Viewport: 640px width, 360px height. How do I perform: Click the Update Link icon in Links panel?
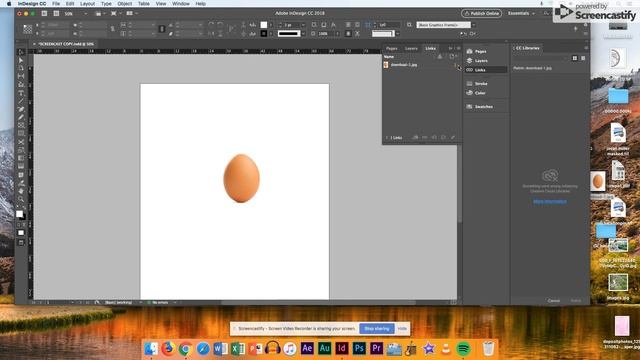click(443, 138)
